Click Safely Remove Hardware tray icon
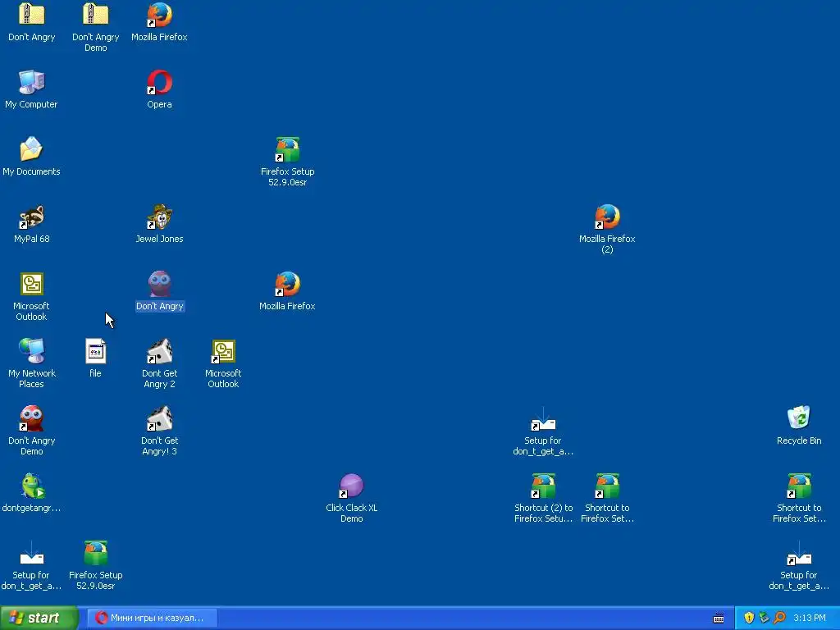This screenshot has height=630, width=840. tap(764, 618)
